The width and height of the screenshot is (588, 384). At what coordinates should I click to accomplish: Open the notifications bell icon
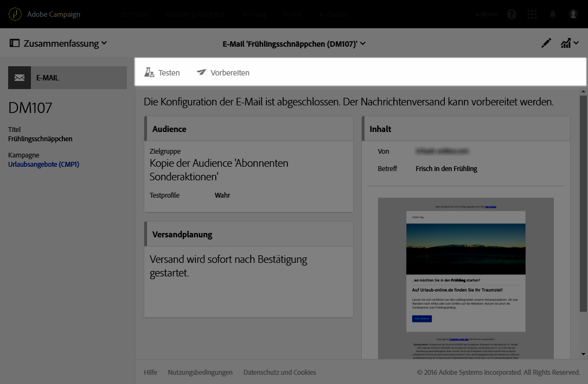click(553, 14)
